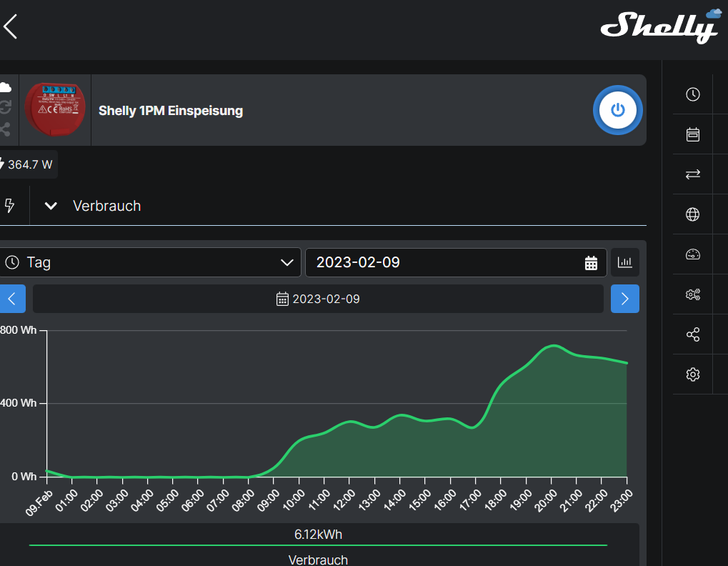The height and width of the screenshot is (566, 728).
Task: Open the timer clock icon in sidebar
Action: pyautogui.click(x=693, y=94)
